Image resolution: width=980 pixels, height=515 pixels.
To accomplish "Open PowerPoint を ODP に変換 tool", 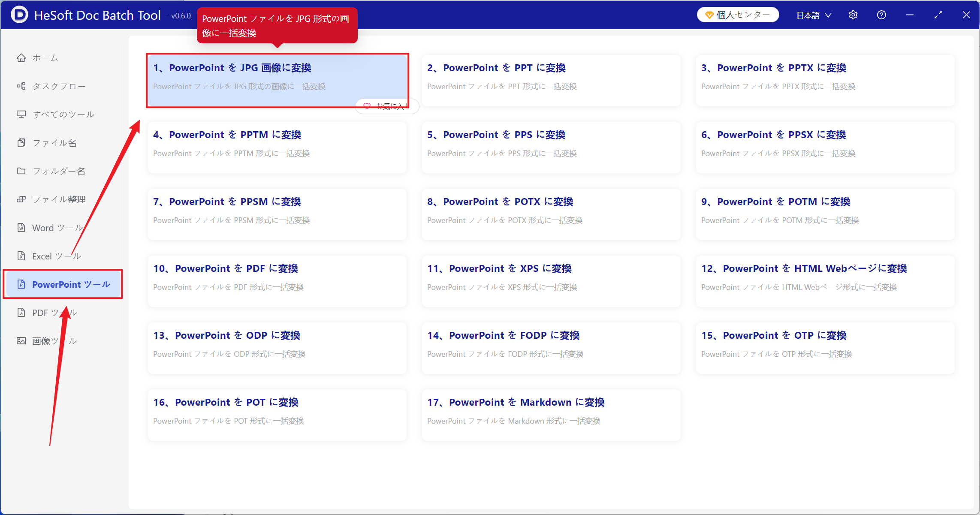I will coord(277,348).
